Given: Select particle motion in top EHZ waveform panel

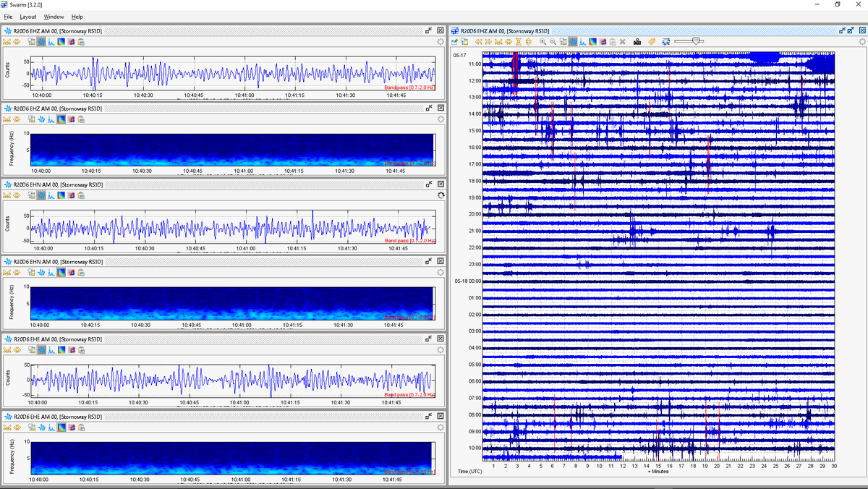Looking at the screenshot, I should (x=71, y=41).
